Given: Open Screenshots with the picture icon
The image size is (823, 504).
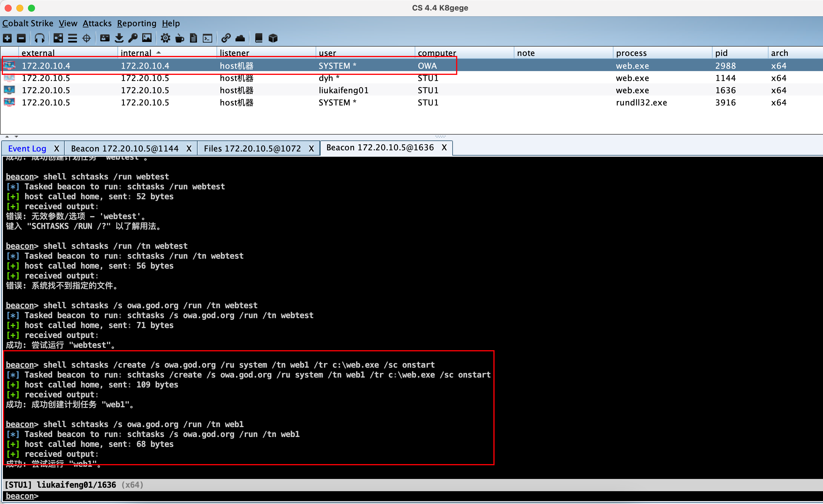Looking at the screenshot, I should [147, 38].
